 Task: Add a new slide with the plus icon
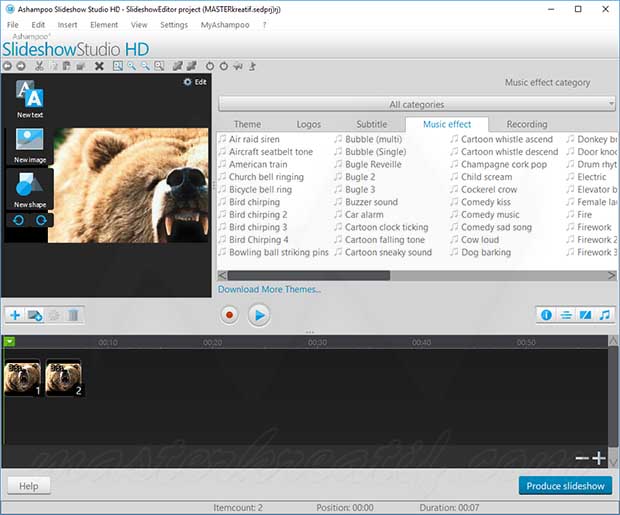[x=15, y=315]
